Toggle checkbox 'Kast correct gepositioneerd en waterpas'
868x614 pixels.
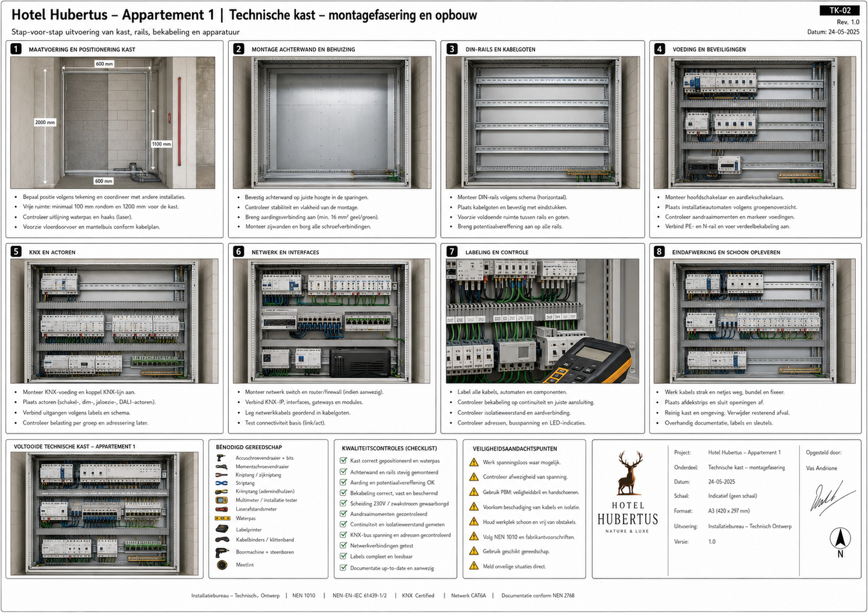(x=343, y=460)
